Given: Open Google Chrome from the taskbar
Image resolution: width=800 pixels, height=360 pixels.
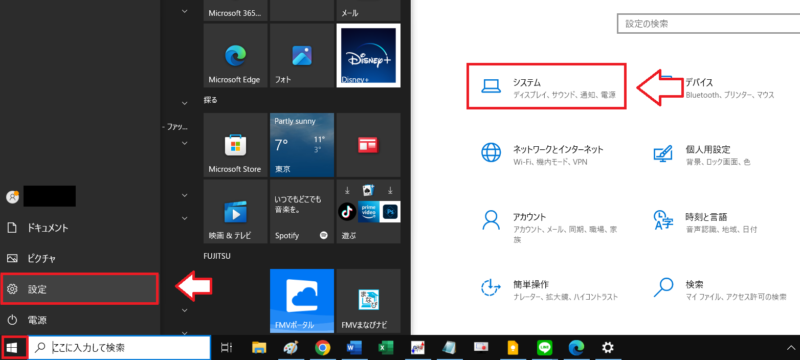Looking at the screenshot, I should [x=322, y=348].
